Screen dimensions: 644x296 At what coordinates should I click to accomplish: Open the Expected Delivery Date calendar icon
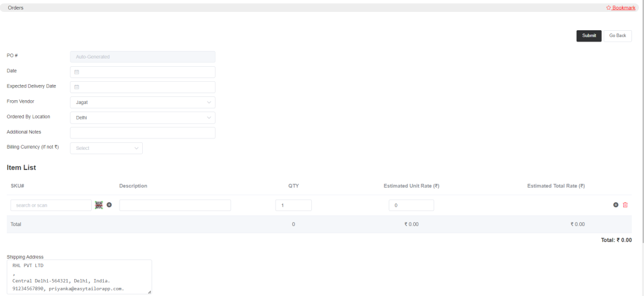[x=76, y=87]
